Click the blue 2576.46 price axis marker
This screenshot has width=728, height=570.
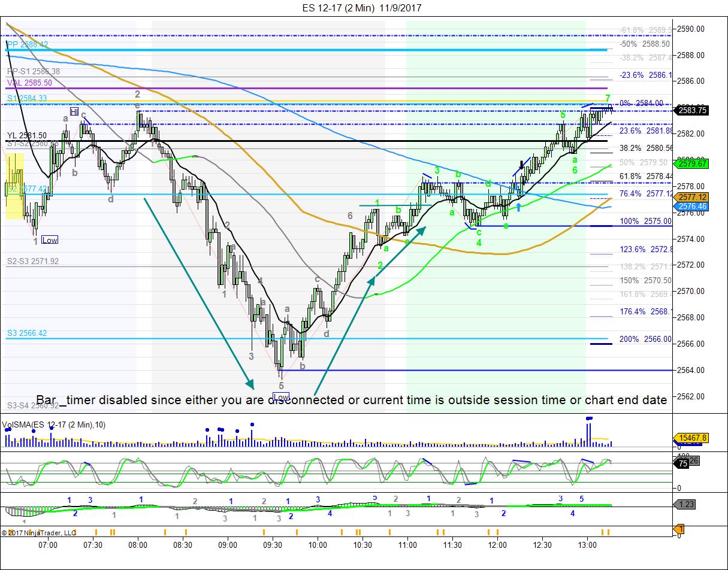coord(691,206)
